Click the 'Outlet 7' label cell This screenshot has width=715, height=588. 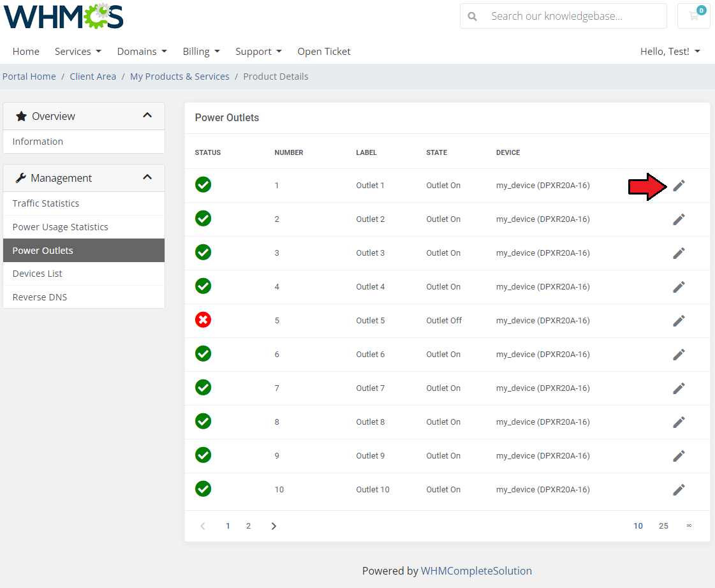click(371, 388)
